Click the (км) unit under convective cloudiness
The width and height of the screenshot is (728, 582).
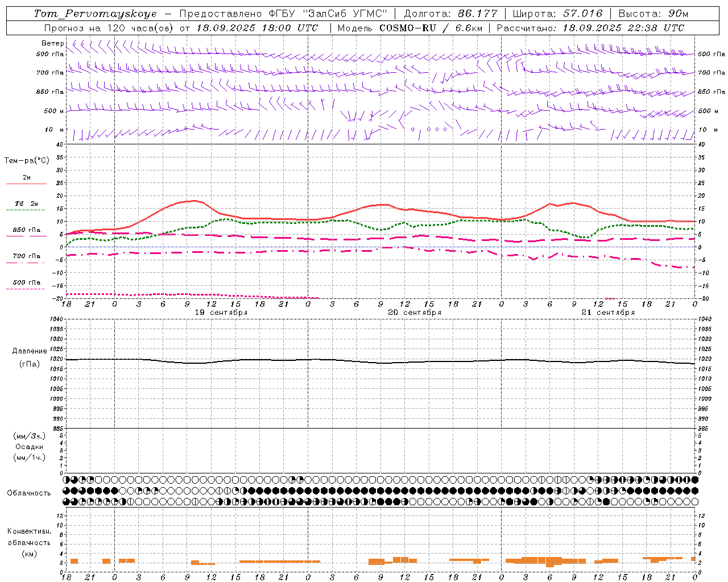tap(30, 554)
